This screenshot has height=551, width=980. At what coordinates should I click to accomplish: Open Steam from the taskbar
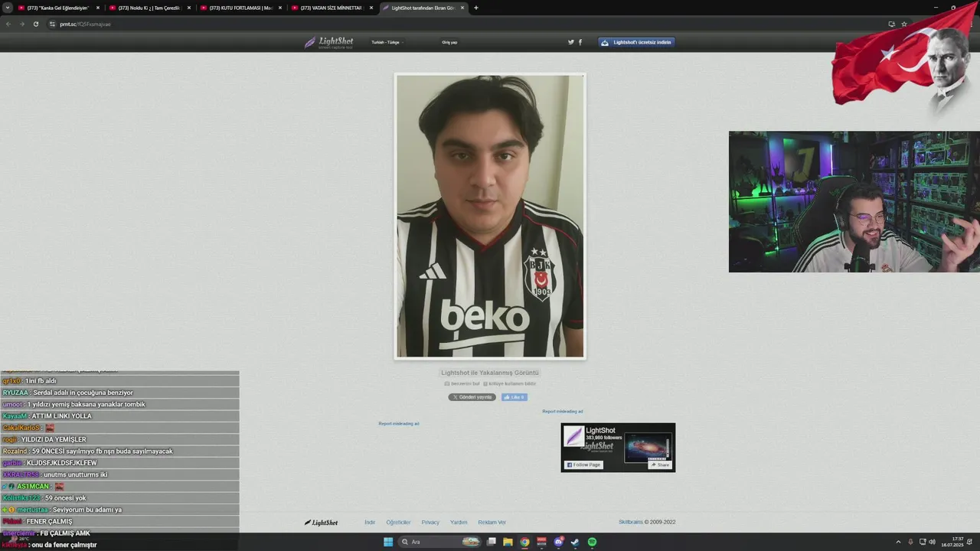(x=574, y=542)
